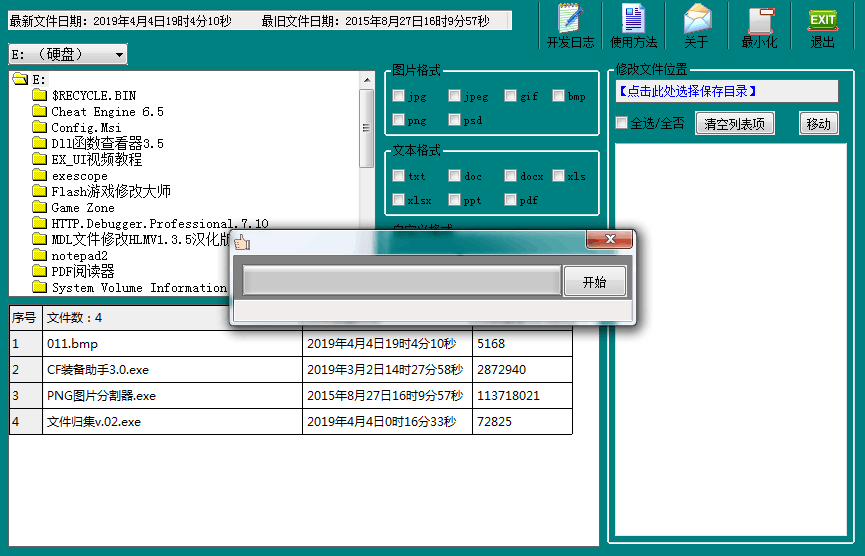
Task: Click 清空列表项 clear list button
Action: coord(734,124)
